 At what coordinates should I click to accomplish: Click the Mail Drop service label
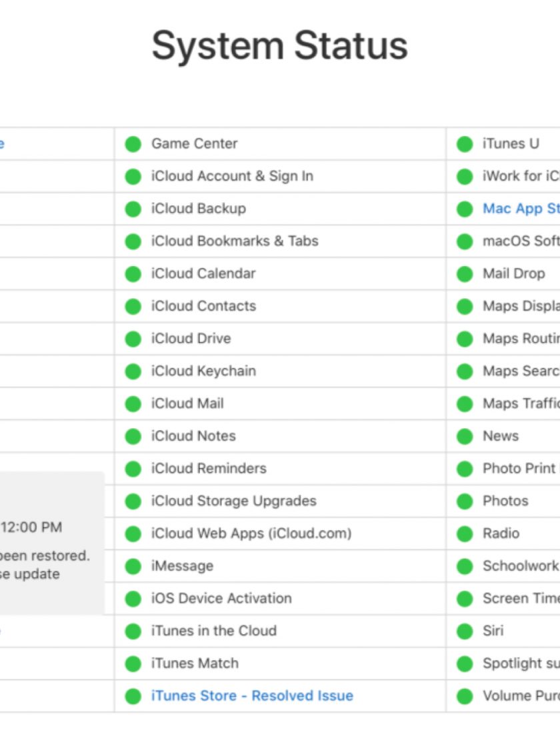(513, 273)
